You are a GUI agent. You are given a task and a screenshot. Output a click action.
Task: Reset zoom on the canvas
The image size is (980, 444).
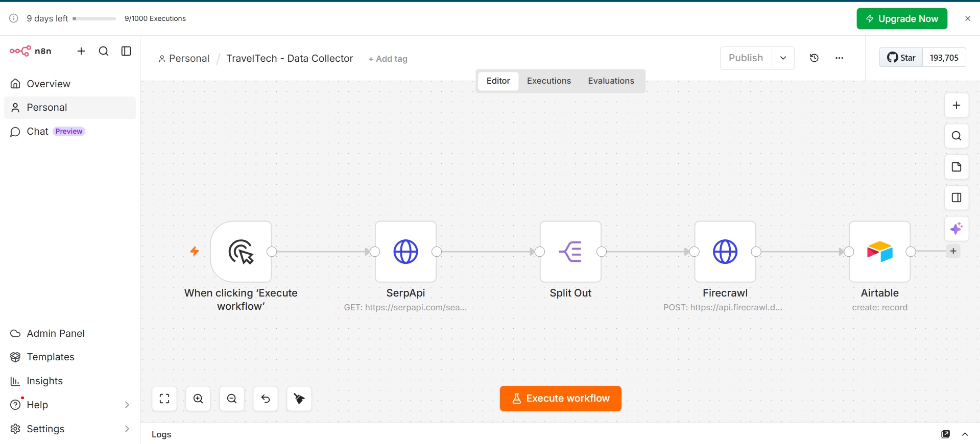(x=266, y=399)
